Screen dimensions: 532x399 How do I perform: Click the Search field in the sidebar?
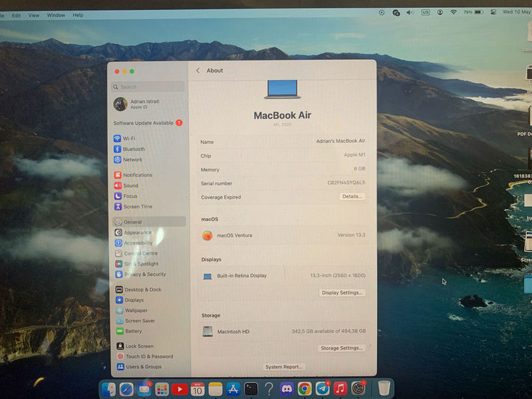pyautogui.click(x=148, y=86)
